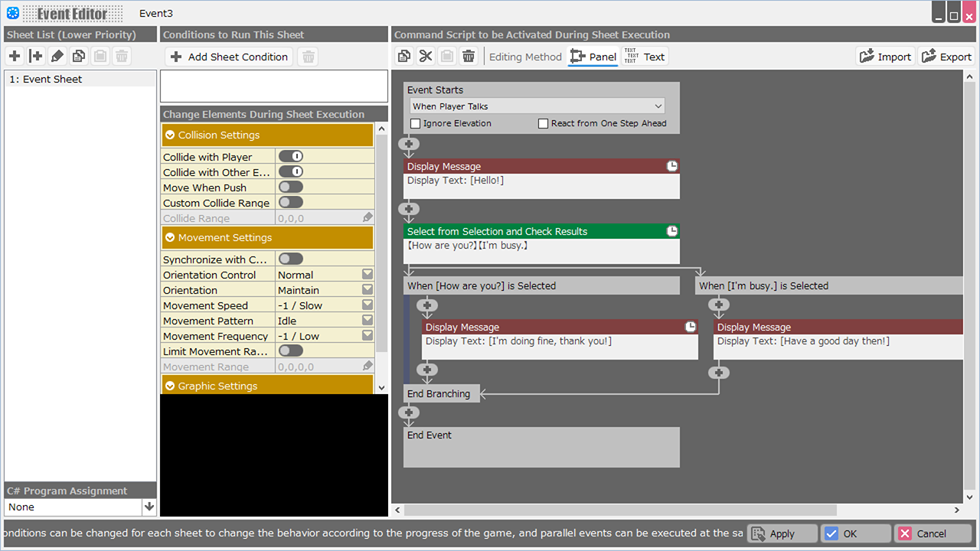Switch to Text editing method
The image size is (980, 551).
644,57
